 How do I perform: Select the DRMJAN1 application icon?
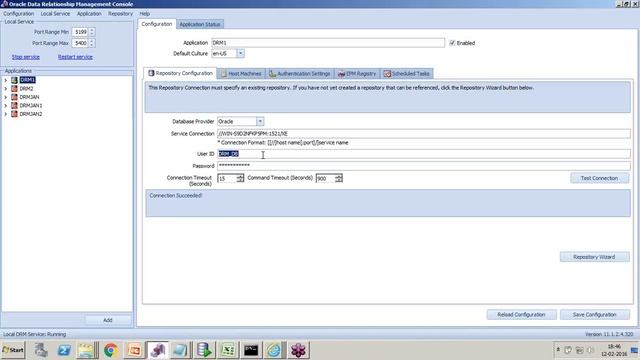[14, 106]
